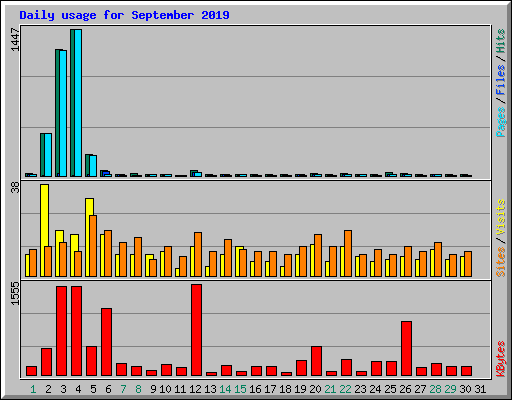The image size is (512, 400).
Task: Click day label '26' on the x-axis
Action: point(405,389)
